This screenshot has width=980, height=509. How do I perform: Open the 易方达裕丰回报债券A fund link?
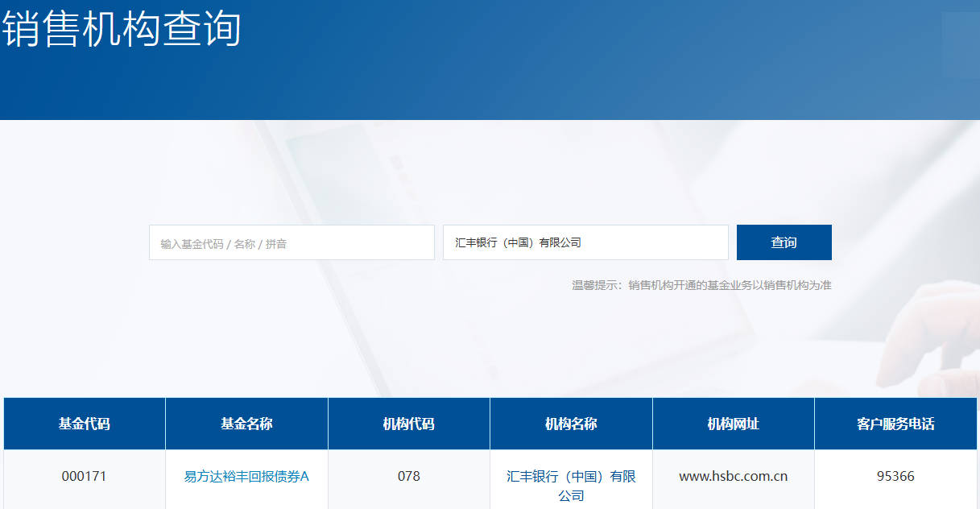tap(246, 476)
